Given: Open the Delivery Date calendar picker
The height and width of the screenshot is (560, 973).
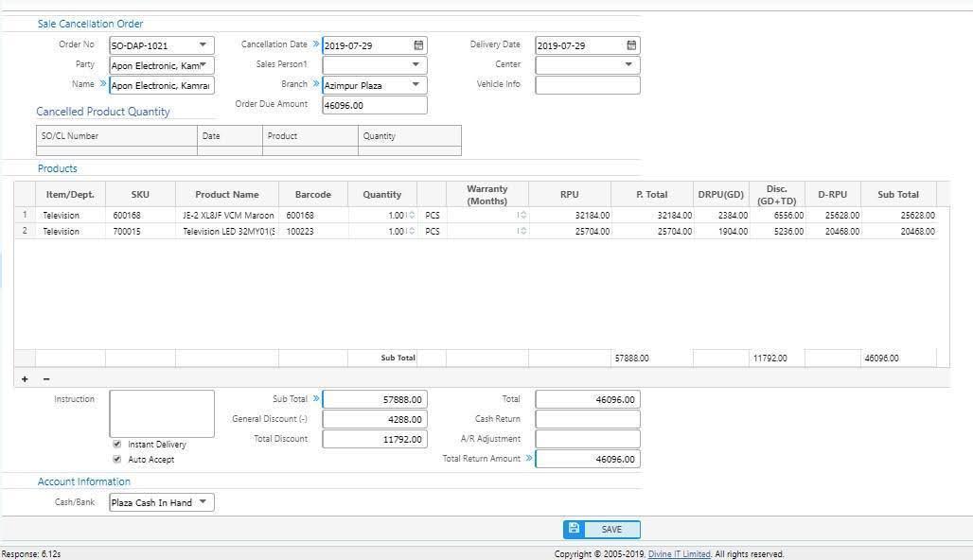Looking at the screenshot, I should [631, 45].
